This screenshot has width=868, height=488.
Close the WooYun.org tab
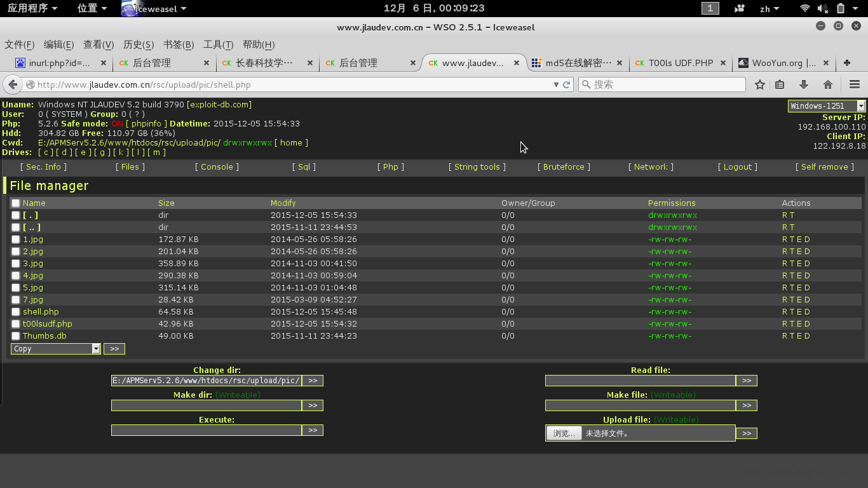(826, 63)
